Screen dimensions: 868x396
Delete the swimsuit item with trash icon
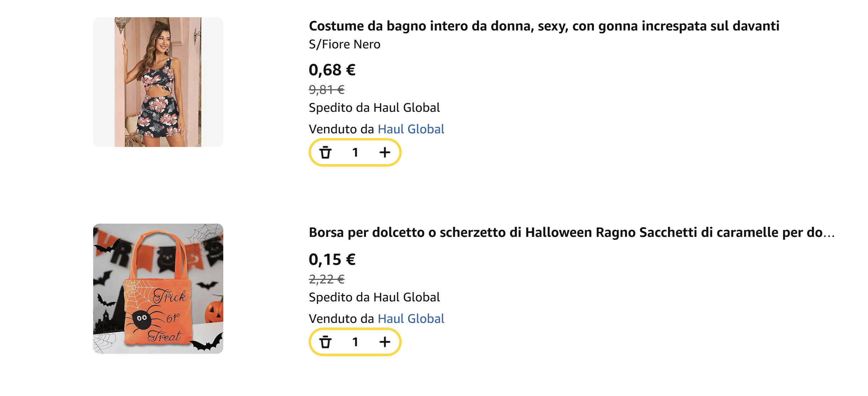tap(325, 153)
